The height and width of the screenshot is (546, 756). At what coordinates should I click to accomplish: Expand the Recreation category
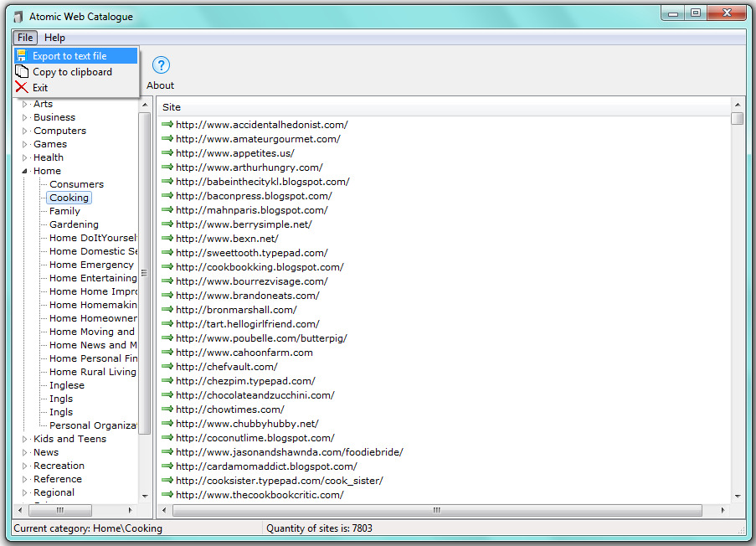[24, 466]
